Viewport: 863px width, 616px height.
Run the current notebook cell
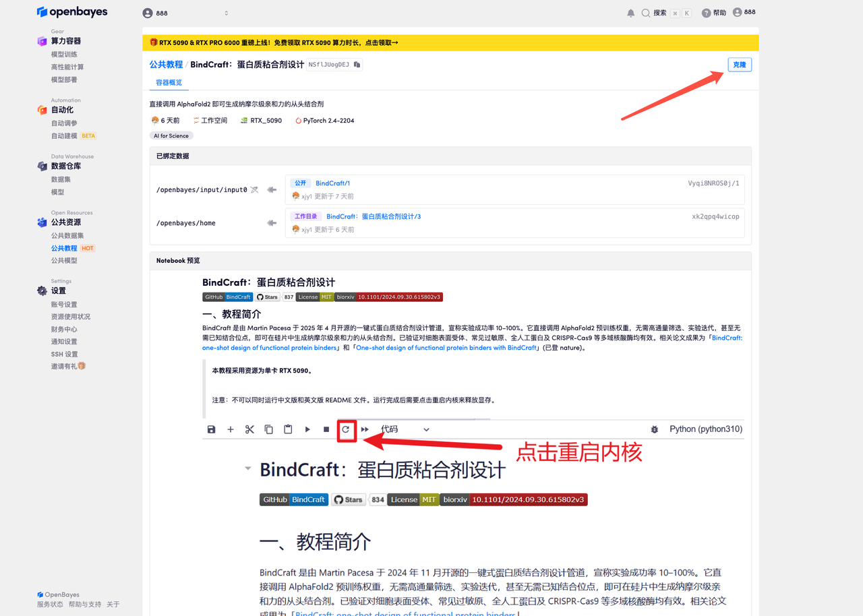[307, 429]
